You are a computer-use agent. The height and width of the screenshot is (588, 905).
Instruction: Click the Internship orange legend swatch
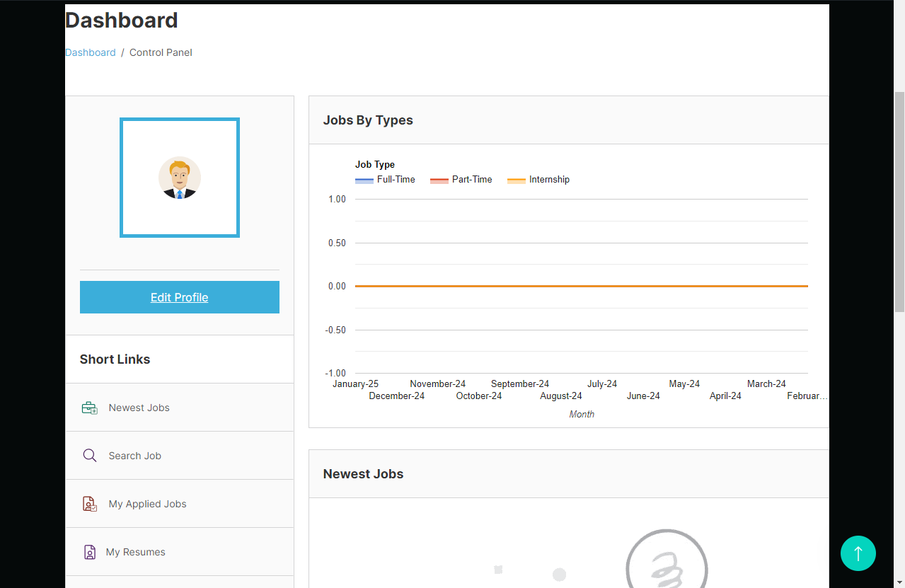point(517,180)
